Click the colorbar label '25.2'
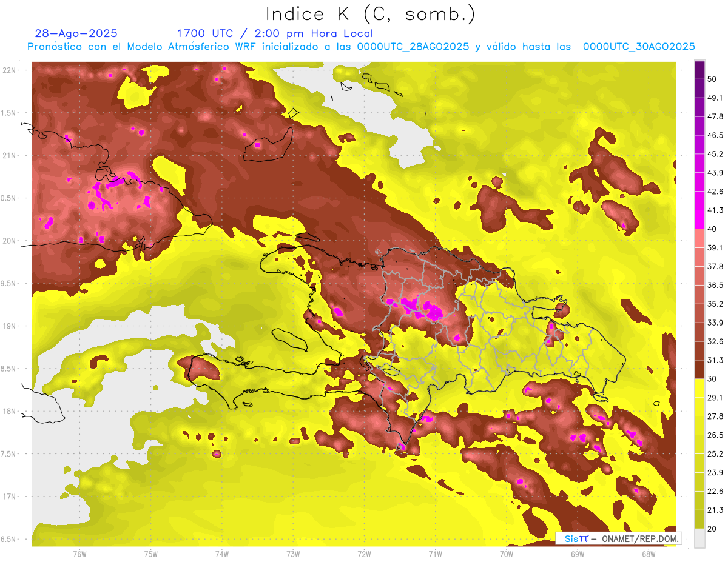 pyautogui.click(x=715, y=453)
